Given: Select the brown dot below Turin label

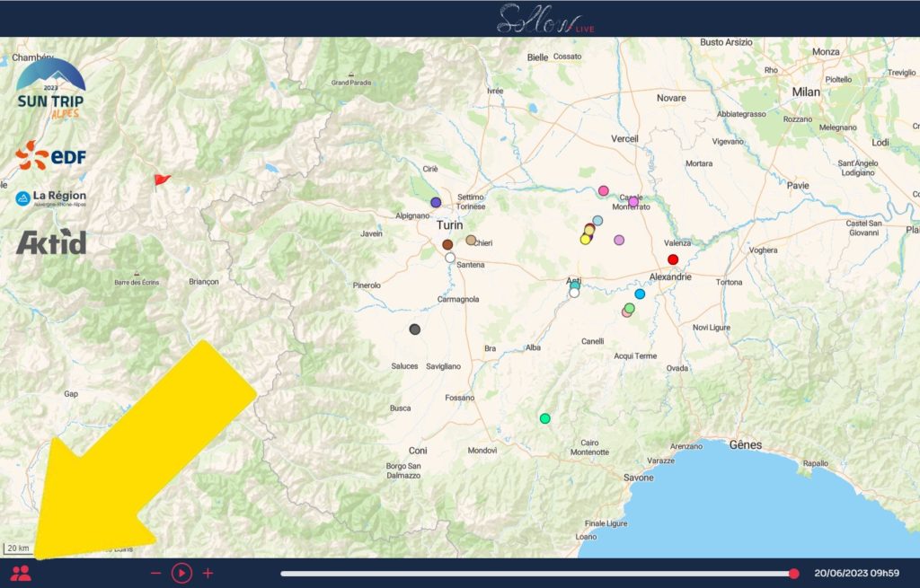Looking at the screenshot, I should click(447, 244).
